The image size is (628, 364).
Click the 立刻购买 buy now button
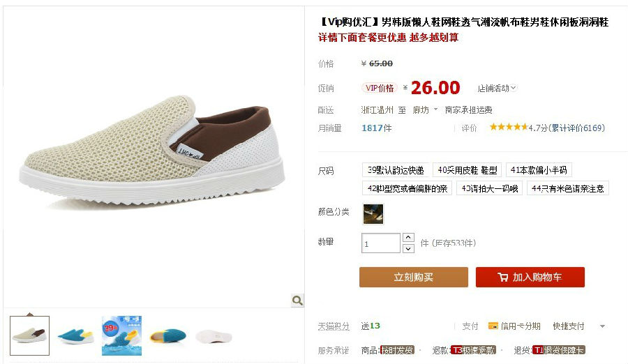[414, 277]
